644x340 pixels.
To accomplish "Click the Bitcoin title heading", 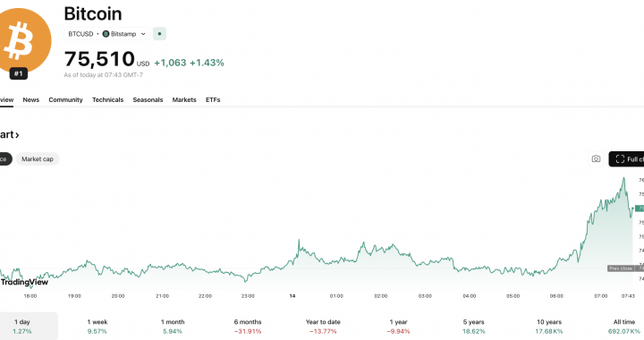I will 93,14.
